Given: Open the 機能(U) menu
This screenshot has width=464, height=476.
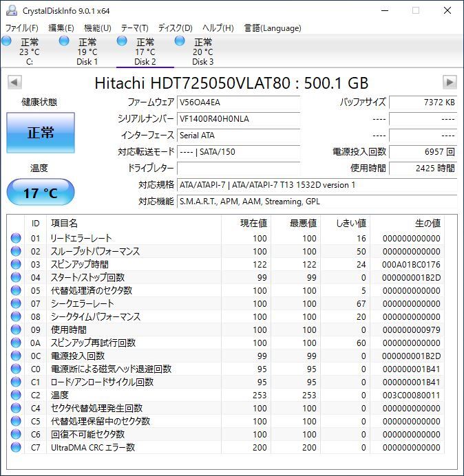Looking at the screenshot, I should point(98,28).
